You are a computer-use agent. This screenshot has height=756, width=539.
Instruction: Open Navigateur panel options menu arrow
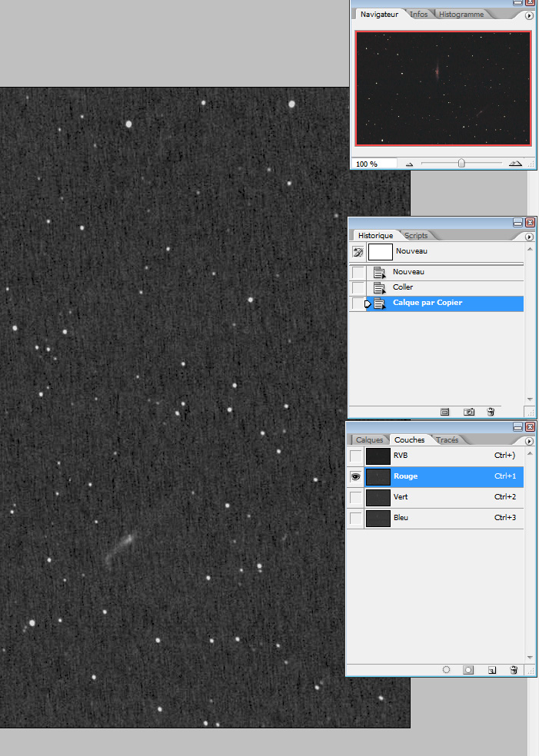(x=529, y=15)
